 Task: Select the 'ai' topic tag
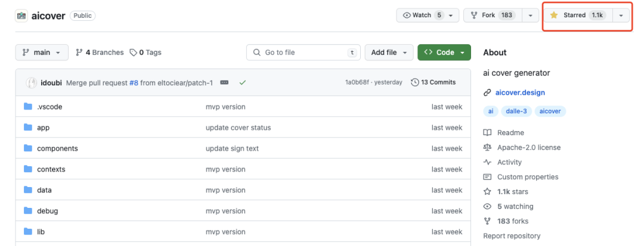[491, 111]
